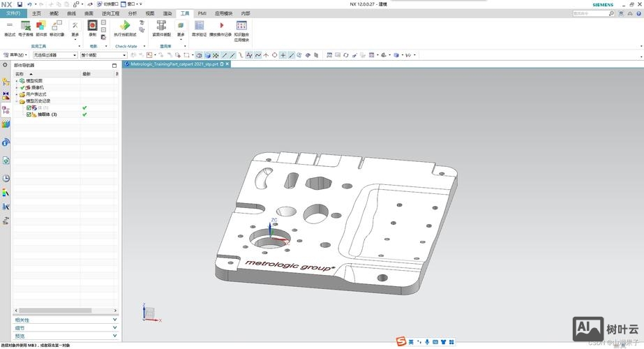This screenshot has width=644, height=349.
Task: Click the 录制 (Record) movie icon
Action: point(93,27)
